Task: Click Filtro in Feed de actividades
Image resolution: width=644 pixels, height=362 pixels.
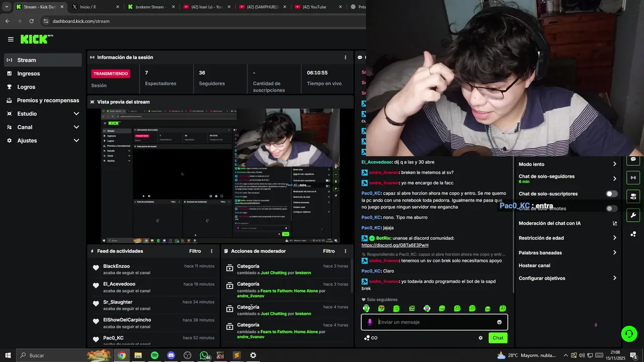Action: pyautogui.click(x=195, y=251)
